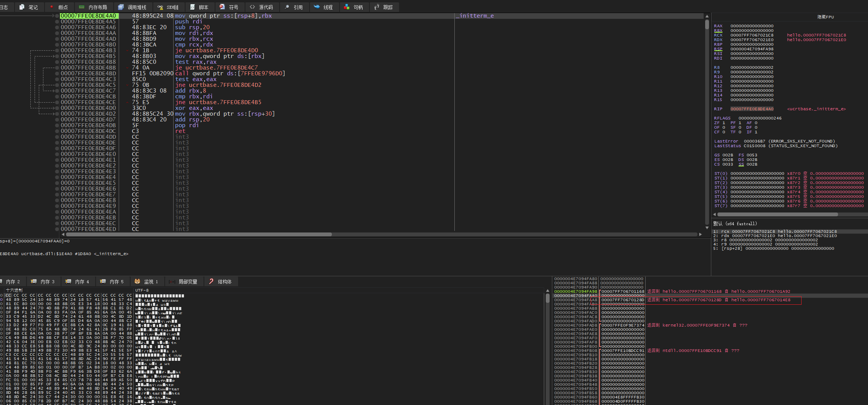The height and width of the screenshot is (405, 868).
Task: Switch to dump tab 内存 4
Action: pos(78,282)
